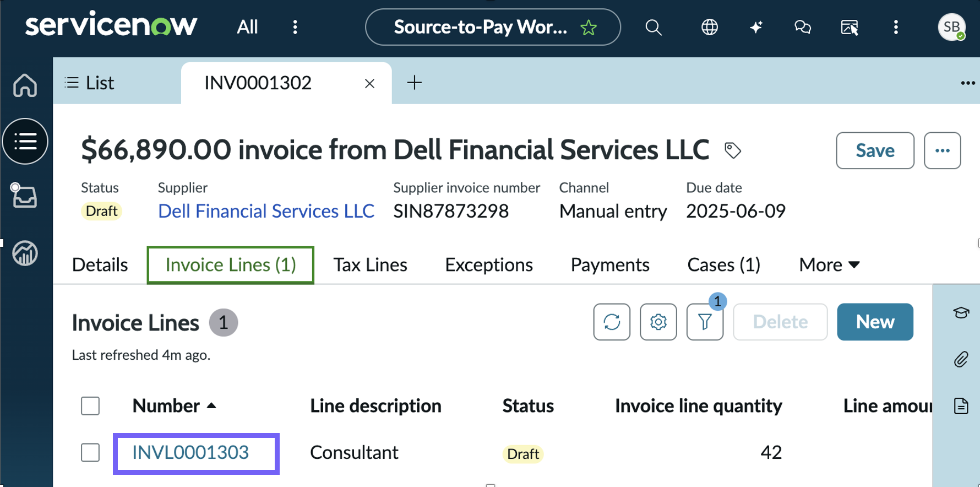Open the Cases (1) tab

coord(723,265)
